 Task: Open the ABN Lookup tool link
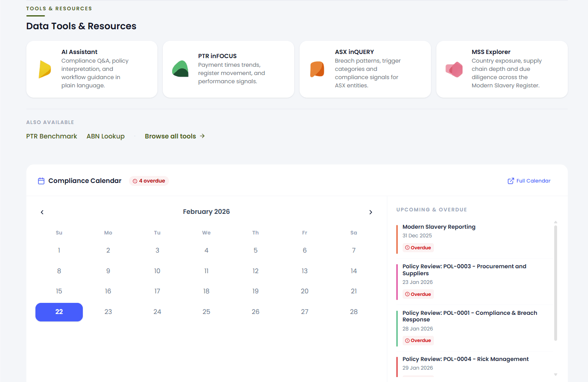tap(105, 136)
